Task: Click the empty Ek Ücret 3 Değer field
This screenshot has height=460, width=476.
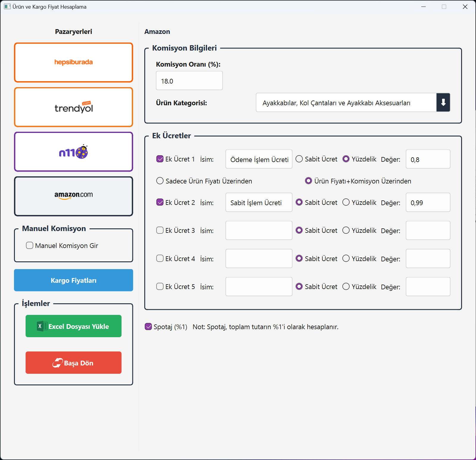Action: pyautogui.click(x=428, y=230)
